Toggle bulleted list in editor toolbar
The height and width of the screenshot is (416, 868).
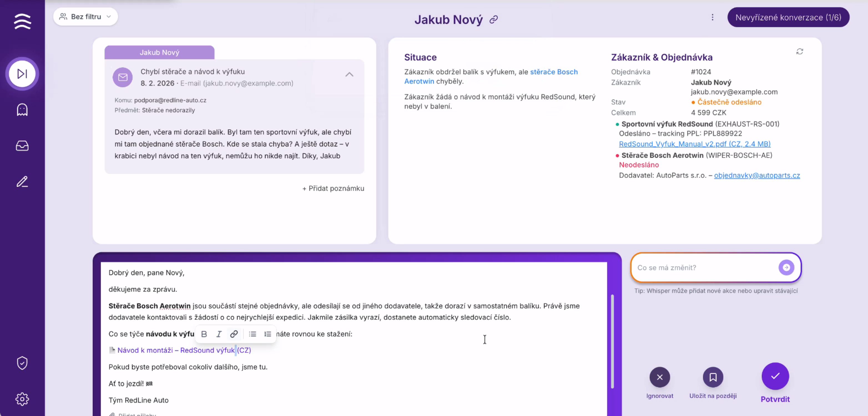[x=253, y=334]
